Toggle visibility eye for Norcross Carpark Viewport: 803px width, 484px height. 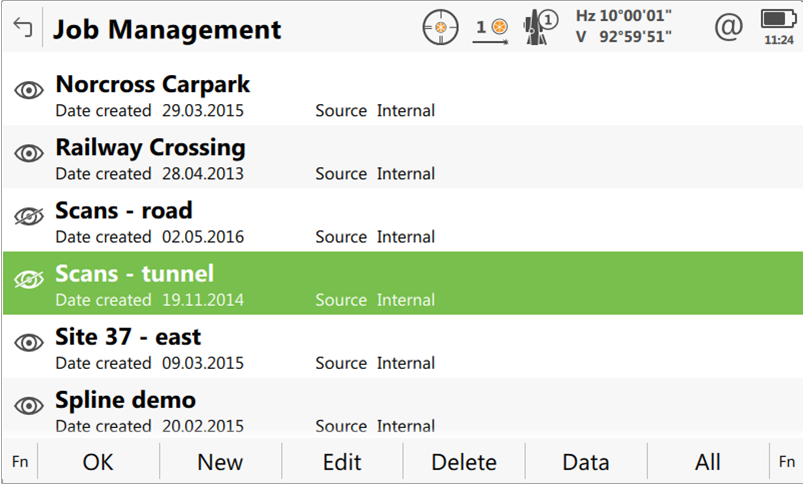tap(29, 91)
